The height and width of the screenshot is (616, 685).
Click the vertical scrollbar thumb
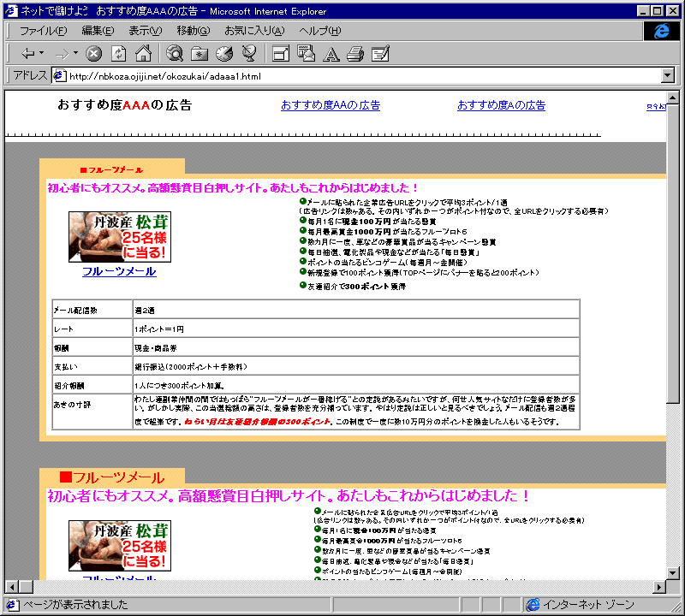[x=673, y=253]
